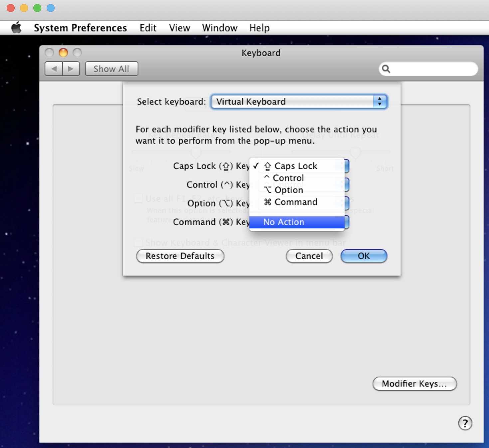The width and height of the screenshot is (489, 448).
Task: Click the Modifier Keys... button
Action: click(414, 384)
